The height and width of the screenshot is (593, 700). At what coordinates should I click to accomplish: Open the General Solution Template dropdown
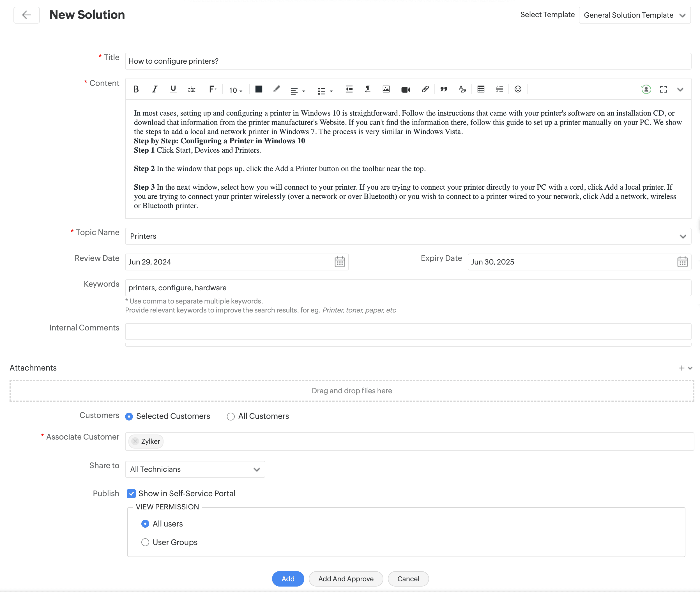click(634, 15)
